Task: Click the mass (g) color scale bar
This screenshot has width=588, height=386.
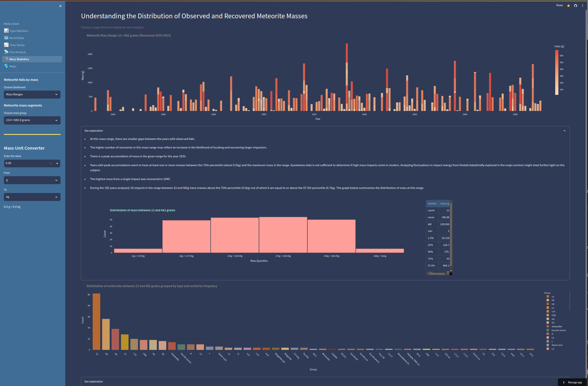Action: point(557,72)
